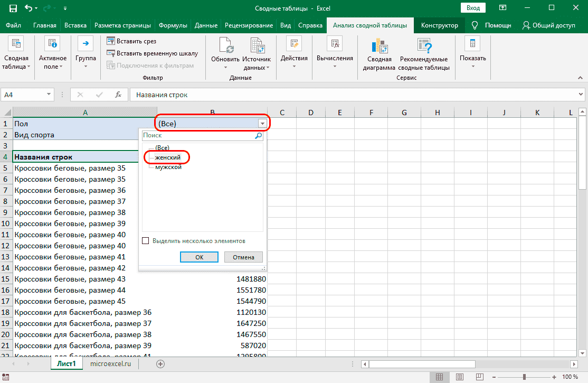Expand the (Все) filter dropdown arrow
The image size is (588, 383).
tap(262, 124)
